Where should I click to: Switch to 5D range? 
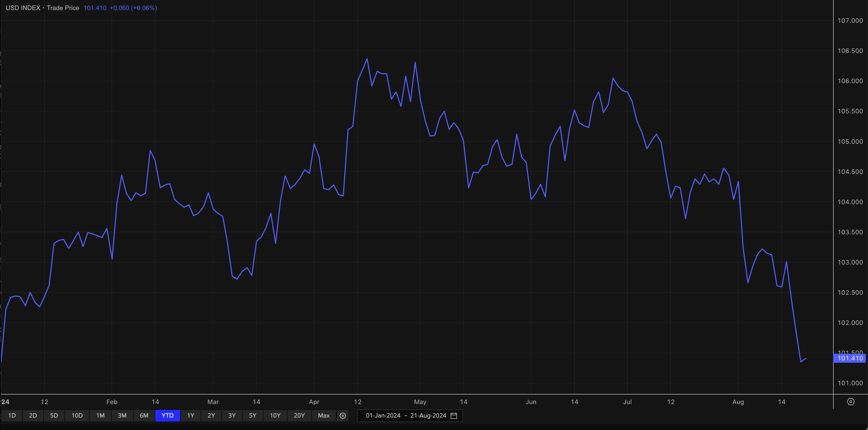(x=54, y=415)
